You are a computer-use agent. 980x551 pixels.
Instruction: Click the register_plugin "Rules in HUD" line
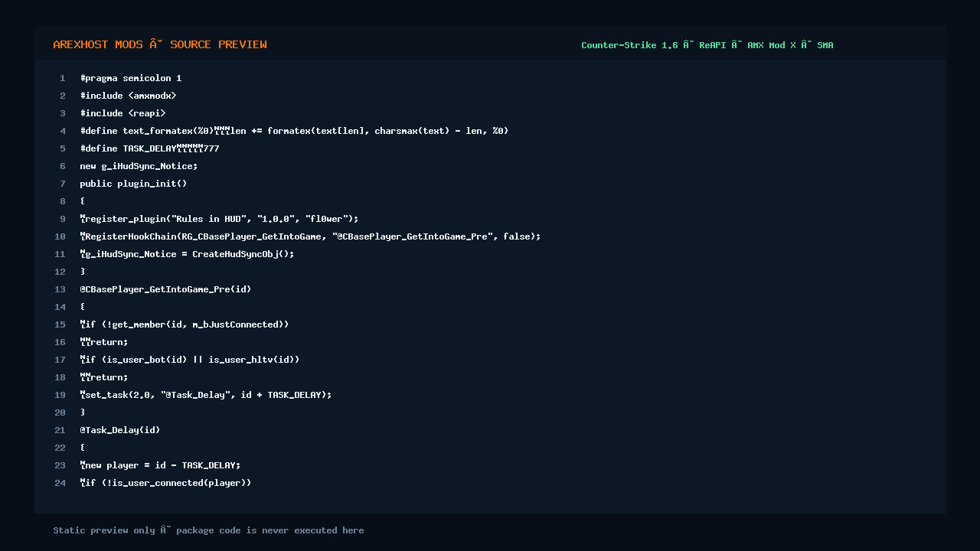point(219,219)
